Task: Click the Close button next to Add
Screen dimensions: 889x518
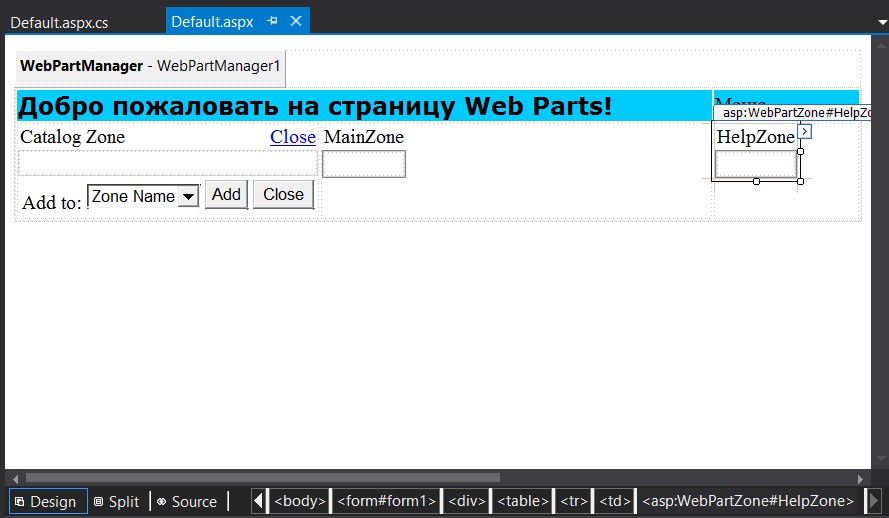Action: 283,194
